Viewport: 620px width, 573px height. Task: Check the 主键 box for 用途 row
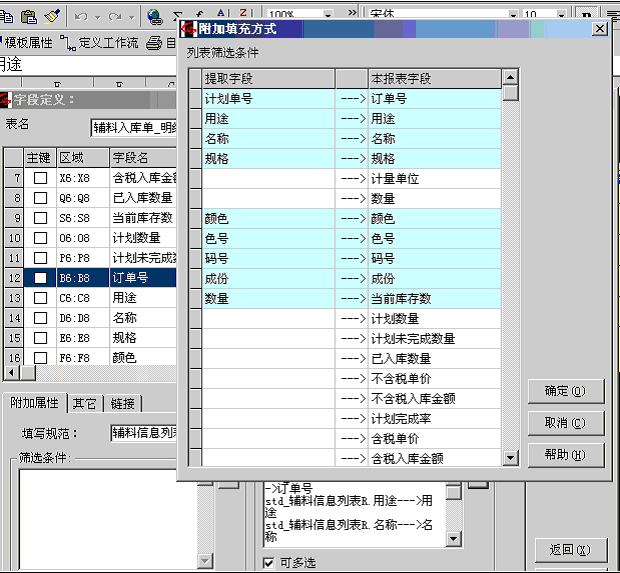pyautogui.click(x=40, y=298)
